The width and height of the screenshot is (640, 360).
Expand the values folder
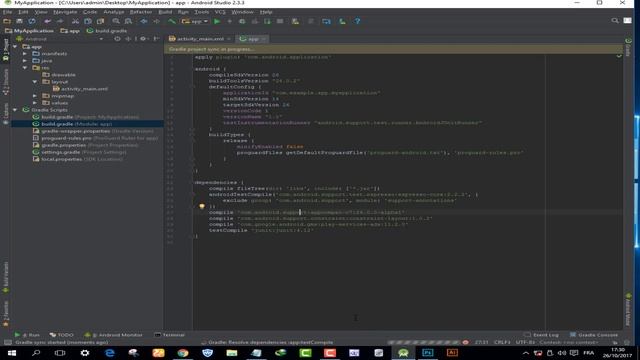(35, 103)
